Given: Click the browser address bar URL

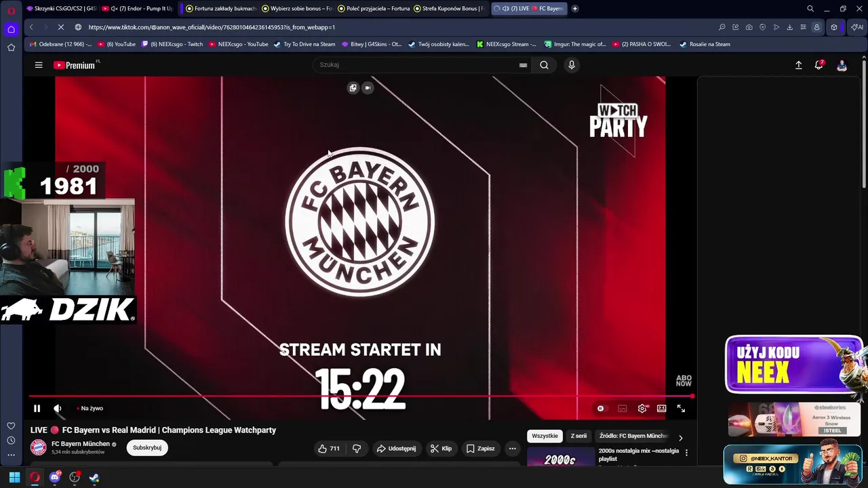Looking at the screenshot, I should point(212,27).
